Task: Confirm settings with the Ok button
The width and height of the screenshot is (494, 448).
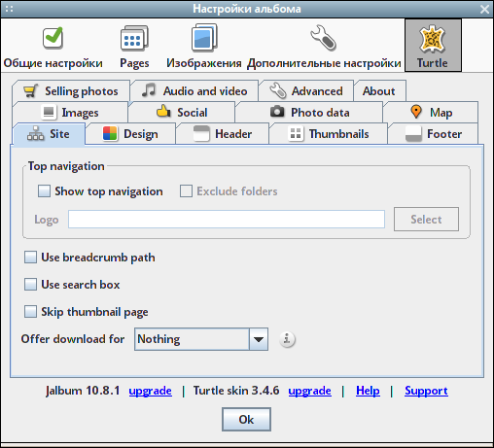Action: tap(246, 420)
